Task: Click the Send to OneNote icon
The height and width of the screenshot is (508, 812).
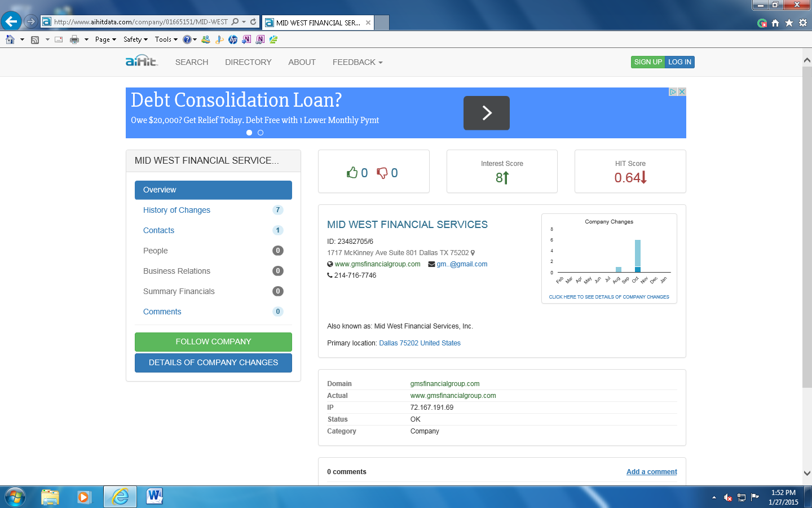Action: point(246,40)
